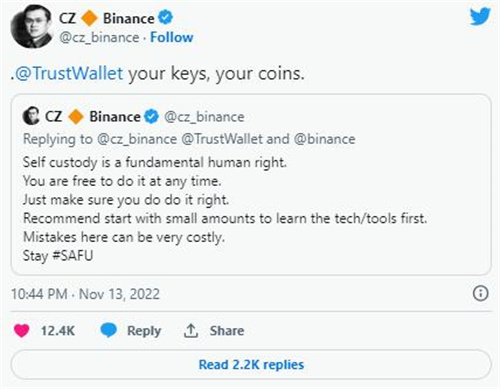
Task: Follow the @cz_binance account
Action: [x=172, y=37]
